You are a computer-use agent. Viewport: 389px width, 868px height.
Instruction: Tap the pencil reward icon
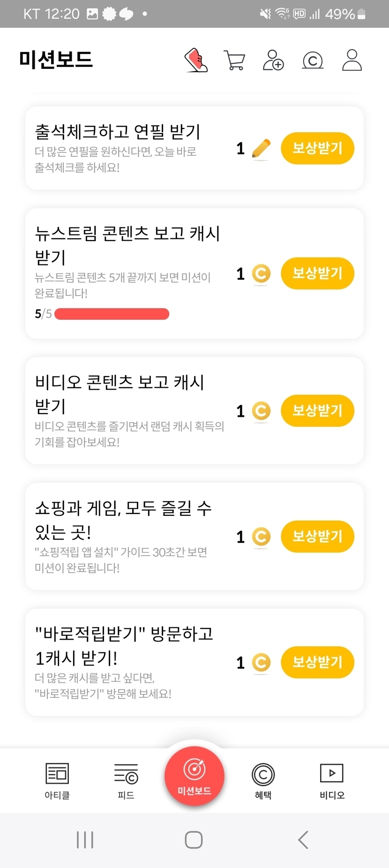[x=261, y=149]
